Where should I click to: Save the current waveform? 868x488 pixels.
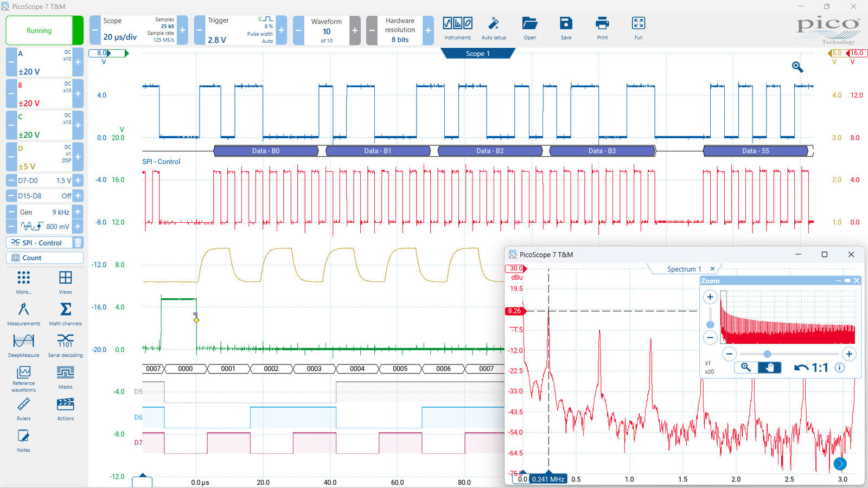(566, 28)
